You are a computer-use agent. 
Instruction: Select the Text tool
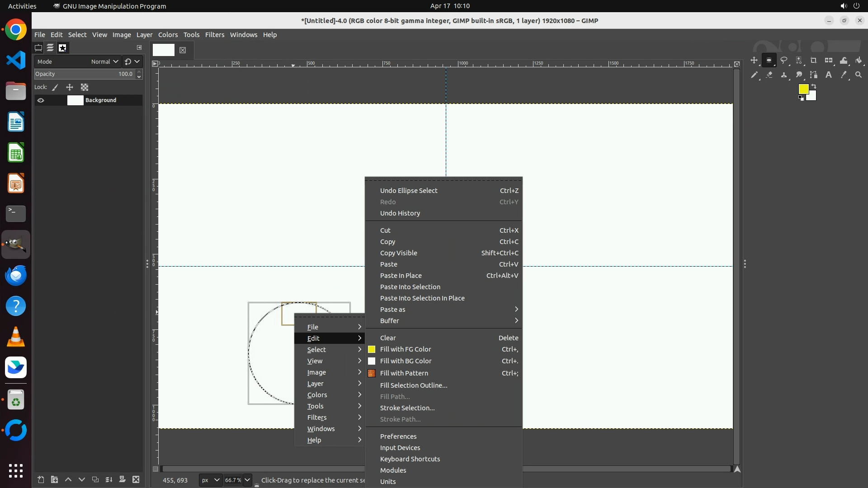point(829,75)
